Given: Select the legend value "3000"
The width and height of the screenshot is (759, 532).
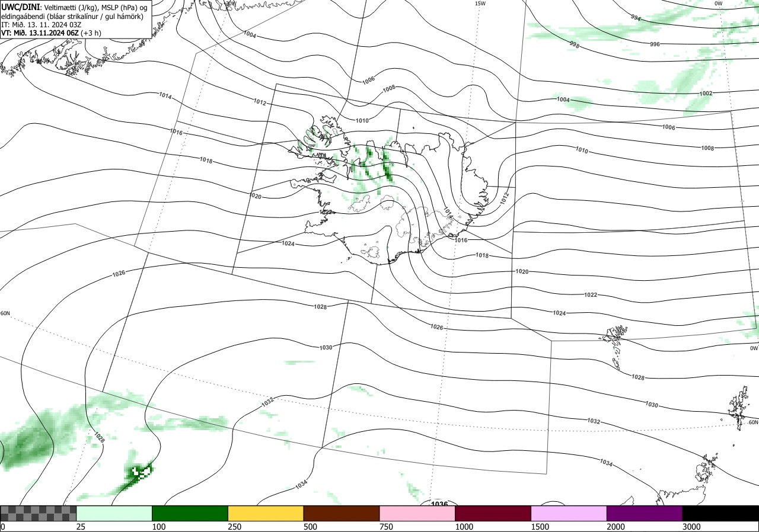Looking at the screenshot, I should click(x=691, y=527).
